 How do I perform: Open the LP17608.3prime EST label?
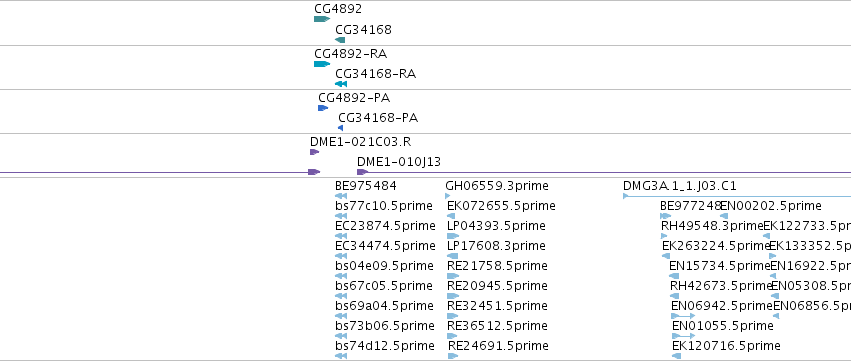tap(497, 246)
